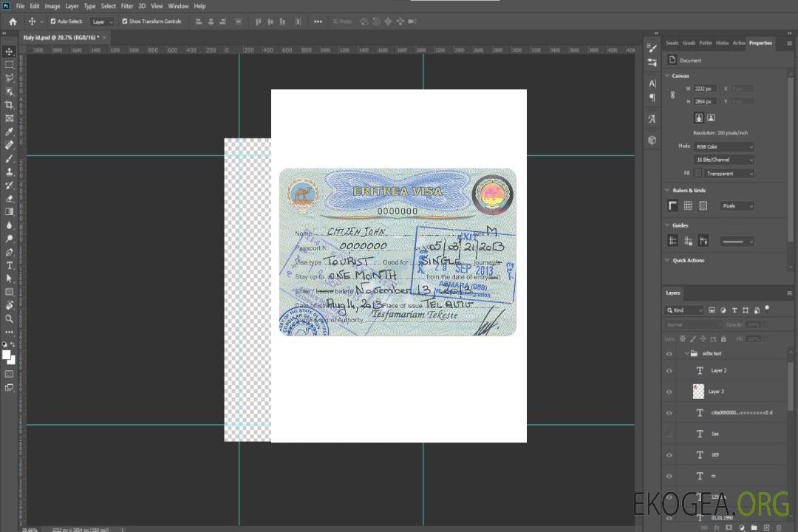The height and width of the screenshot is (532, 798).
Task: Select the Hand tool
Action: coord(9,305)
